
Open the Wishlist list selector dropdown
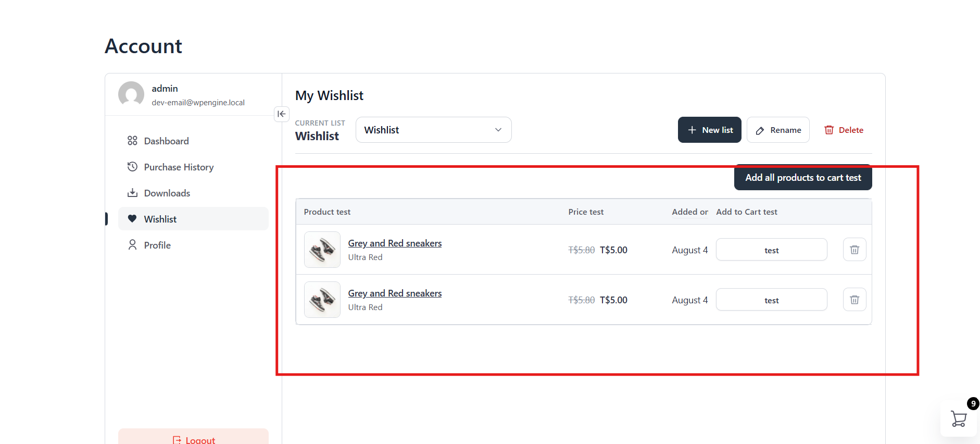coord(433,130)
